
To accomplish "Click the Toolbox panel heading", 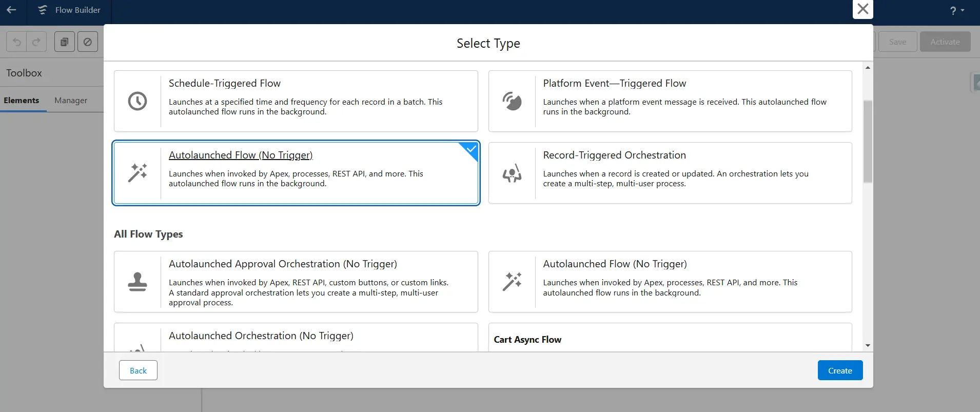I will (x=24, y=73).
